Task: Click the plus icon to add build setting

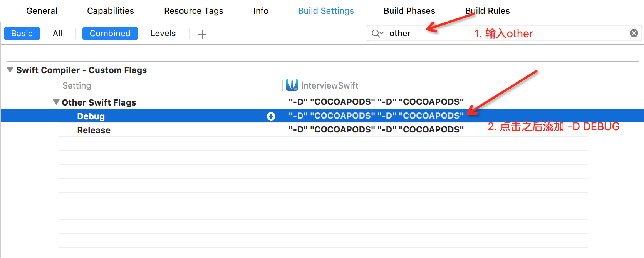Action: (x=202, y=34)
